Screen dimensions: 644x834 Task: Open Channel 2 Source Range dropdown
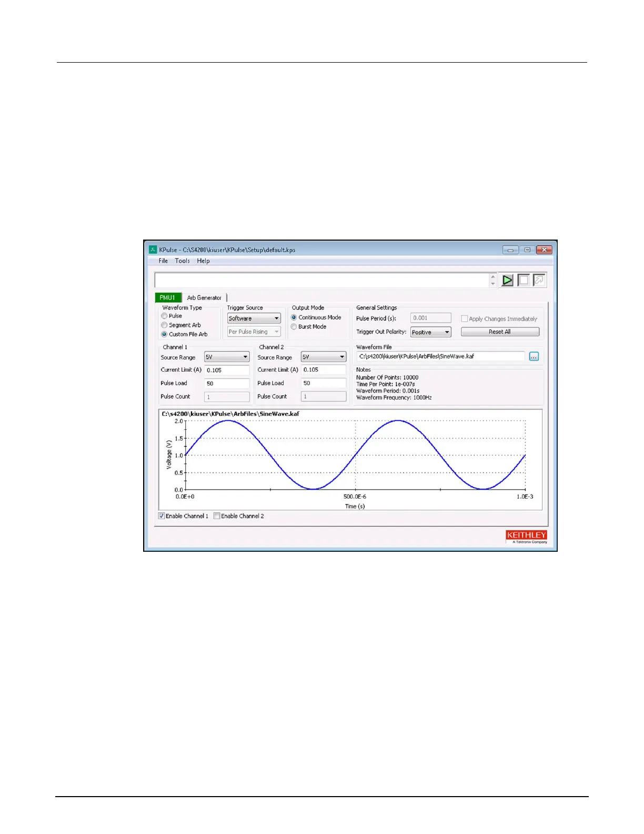click(324, 357)
